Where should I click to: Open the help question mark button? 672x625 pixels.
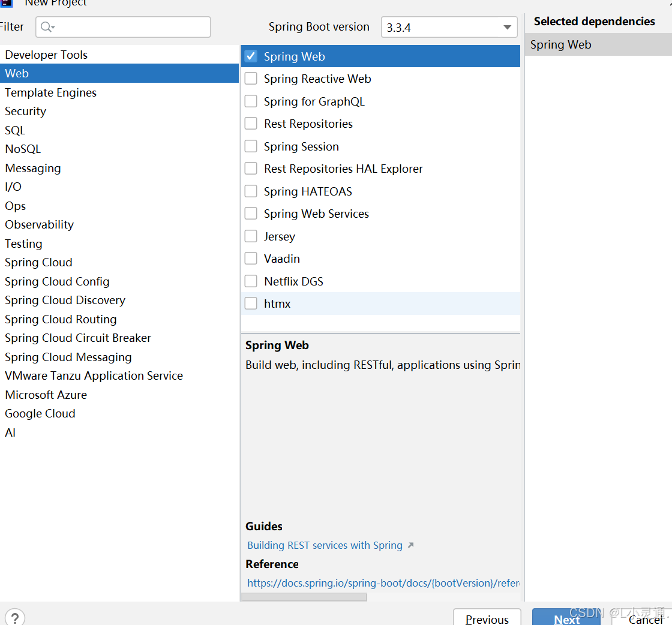pos(15,618)
